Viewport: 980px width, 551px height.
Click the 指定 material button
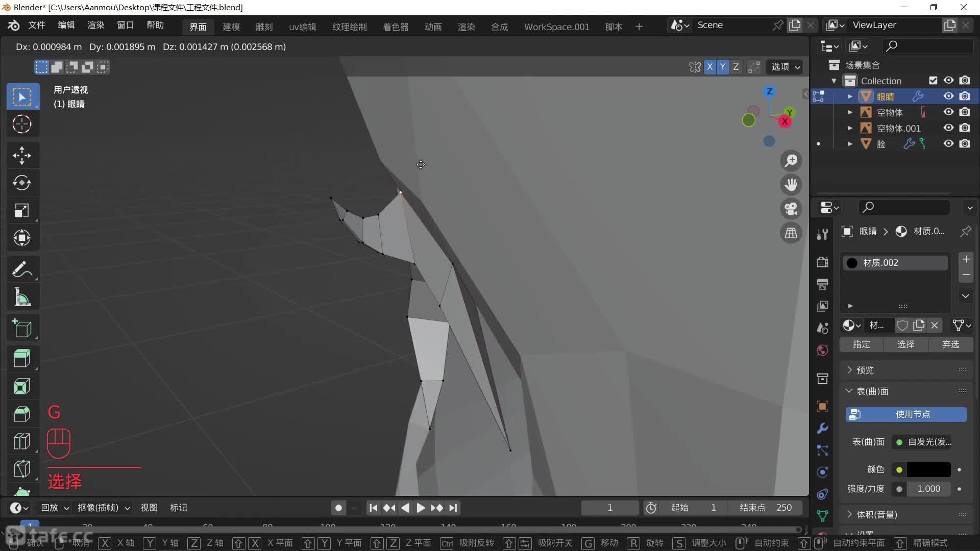(862, 344)
